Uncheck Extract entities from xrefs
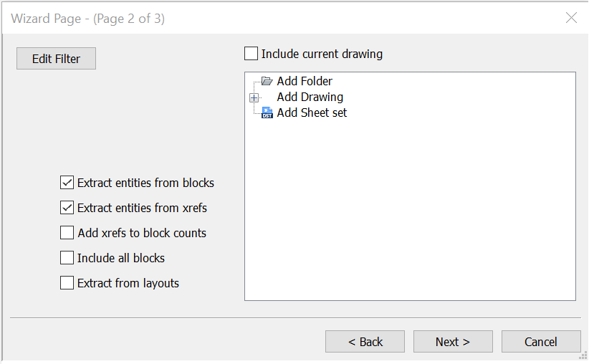589x364 pixels. 67,208
